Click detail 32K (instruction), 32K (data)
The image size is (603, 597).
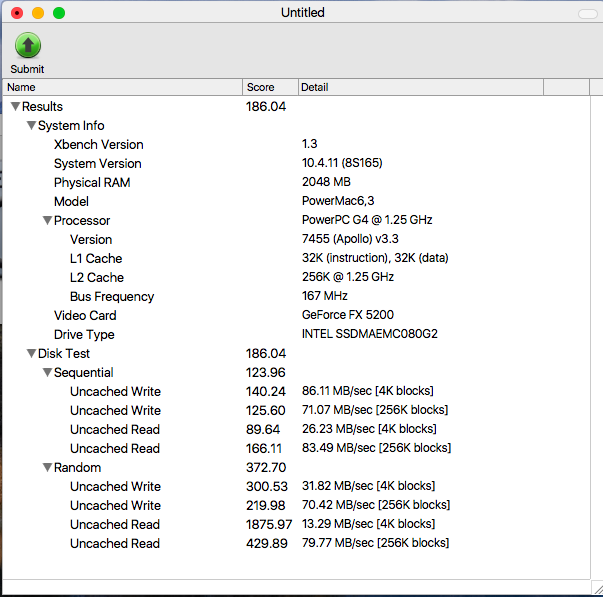[x=375, y=258]
